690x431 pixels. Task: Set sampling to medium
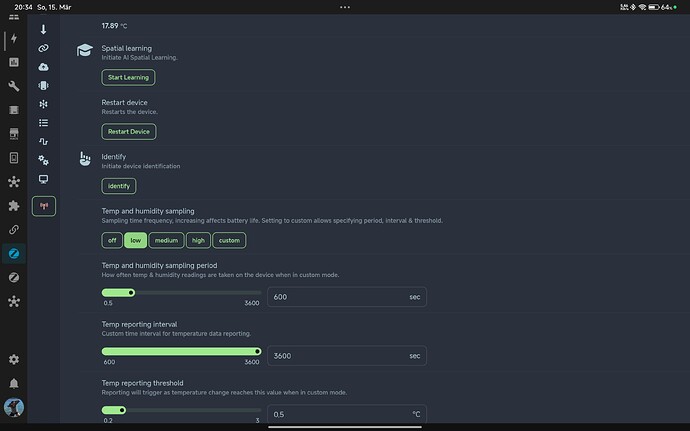166,240
